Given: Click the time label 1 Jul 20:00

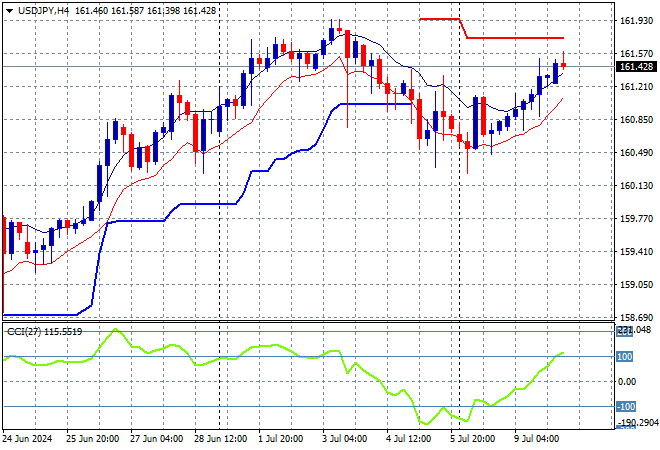Looking at the screenshot, I should (280, 439).
